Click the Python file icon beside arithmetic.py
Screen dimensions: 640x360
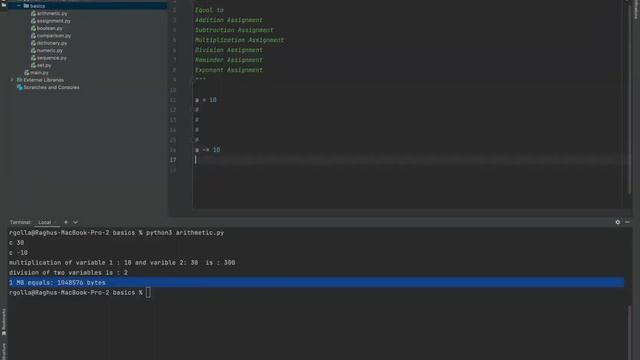pyautogui.click(x=33, y=13)
